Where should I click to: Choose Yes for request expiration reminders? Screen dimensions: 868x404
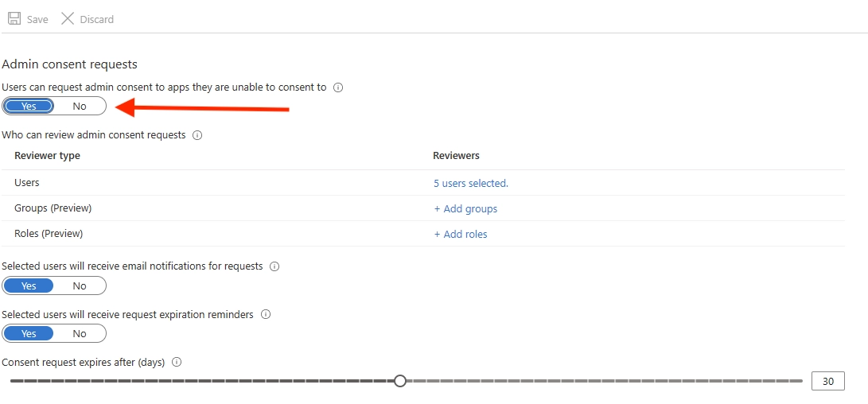29,334
